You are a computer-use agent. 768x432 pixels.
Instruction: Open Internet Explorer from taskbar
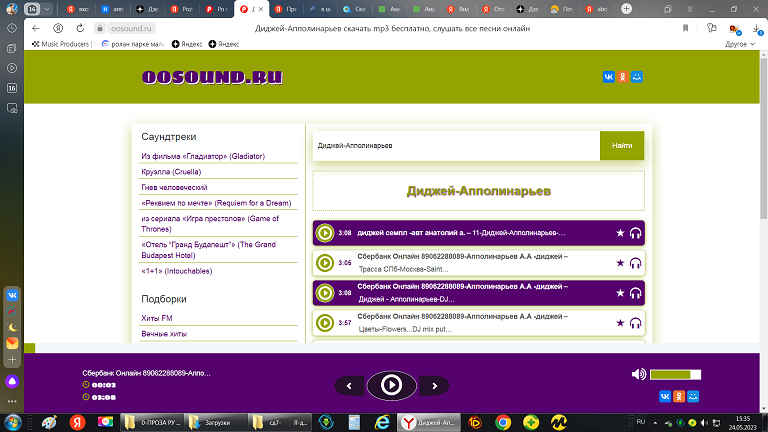point(382,422)
